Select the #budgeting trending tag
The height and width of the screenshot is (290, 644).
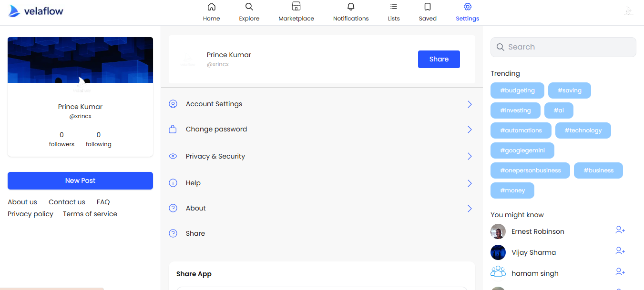coord(517,90)
